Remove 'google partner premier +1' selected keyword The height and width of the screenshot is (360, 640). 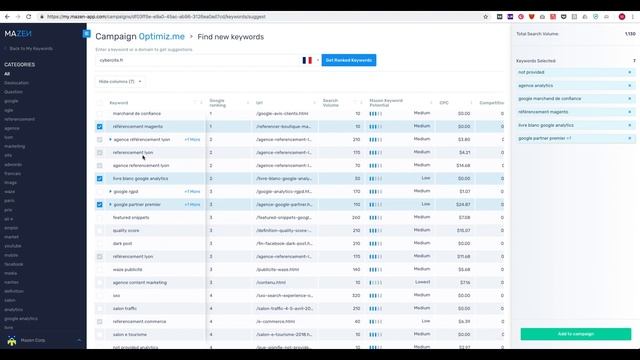point(629,138)
